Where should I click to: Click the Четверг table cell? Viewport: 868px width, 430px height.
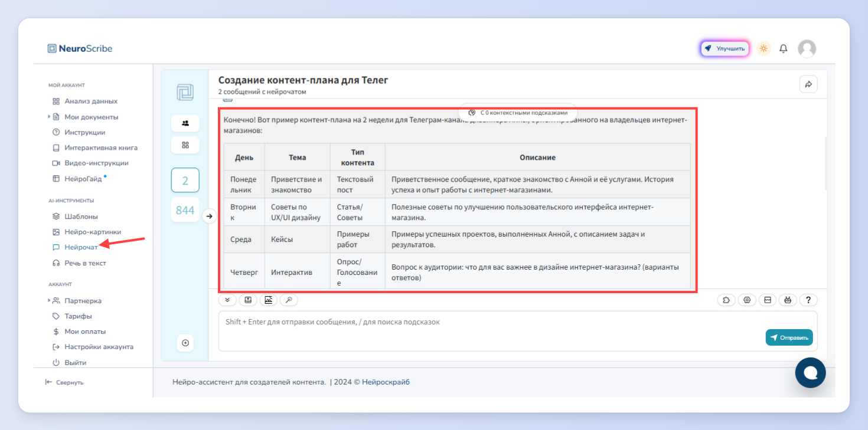pyautogui.click(x=244, y=273)
